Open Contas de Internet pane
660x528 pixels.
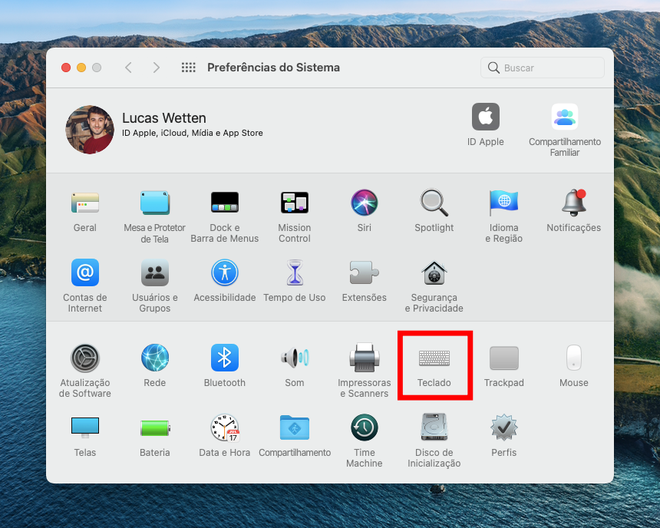click(85, 273)
